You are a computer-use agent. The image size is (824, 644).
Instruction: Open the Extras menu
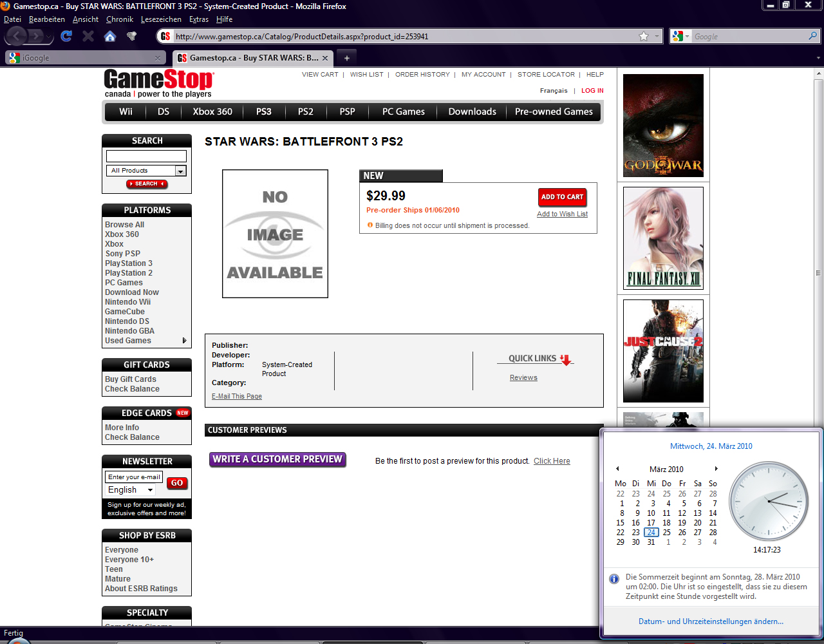pyautogui.click(x=199, y=19)
